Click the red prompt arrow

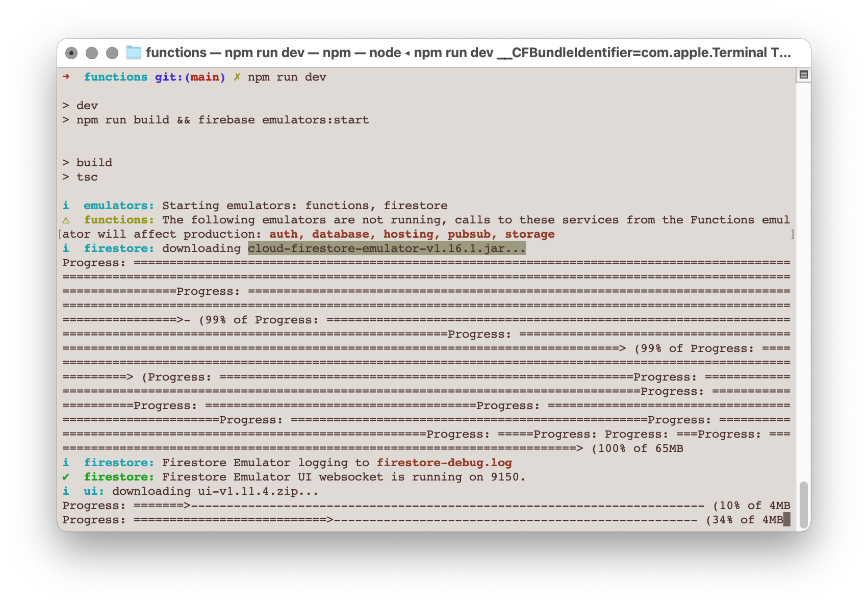point(66,77)
